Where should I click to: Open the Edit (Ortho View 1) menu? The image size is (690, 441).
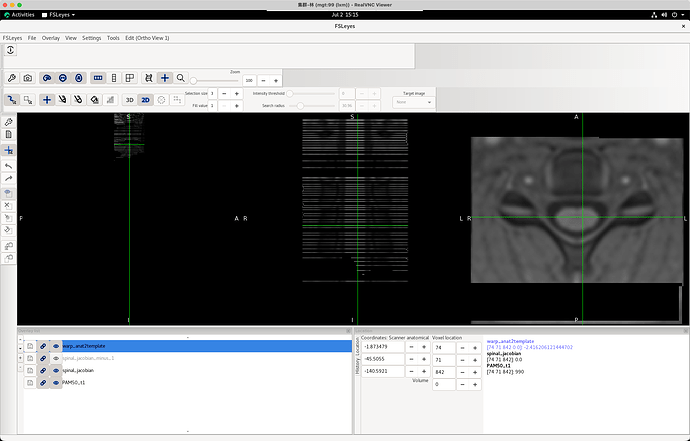(x=147, y=38)
